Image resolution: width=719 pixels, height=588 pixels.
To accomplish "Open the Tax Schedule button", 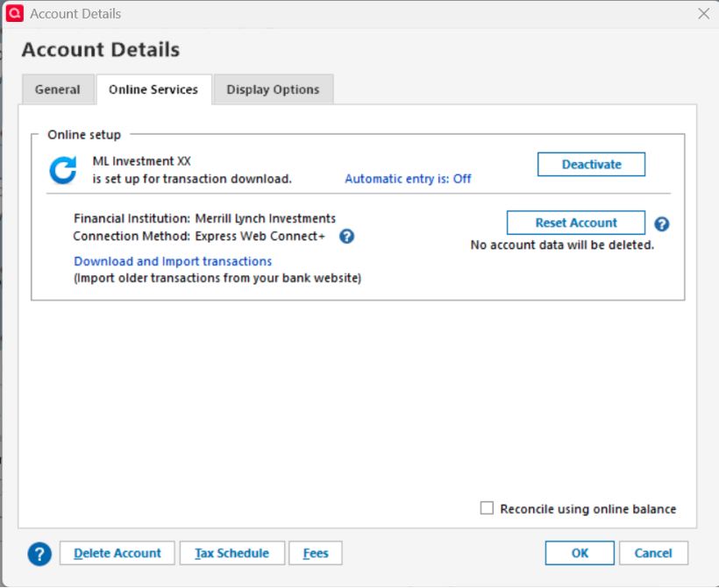I will coord(232,553).
